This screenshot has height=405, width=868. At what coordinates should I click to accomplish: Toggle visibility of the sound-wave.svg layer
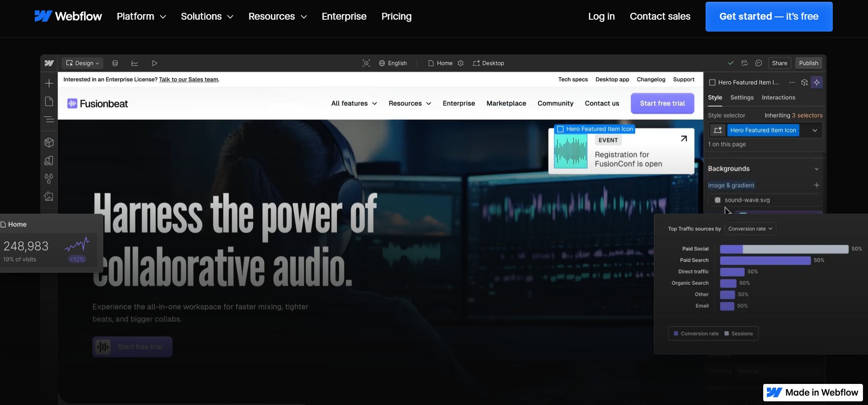[x=717, y=200]
